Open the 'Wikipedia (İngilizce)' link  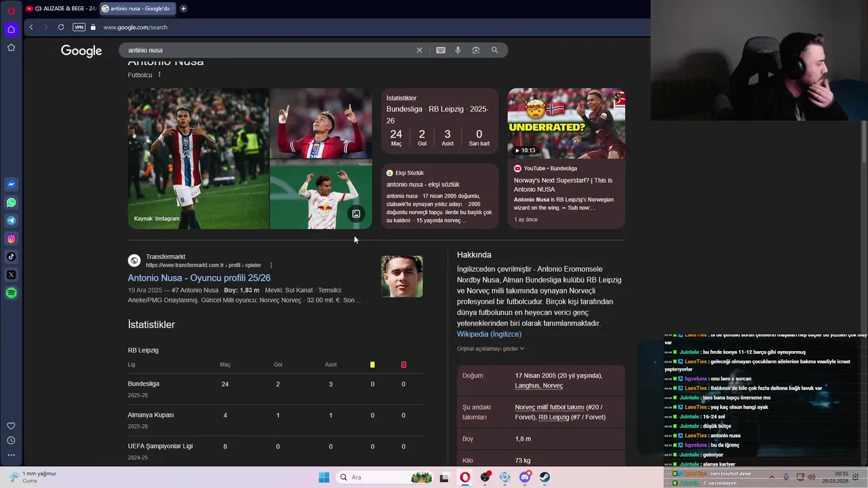489,334
